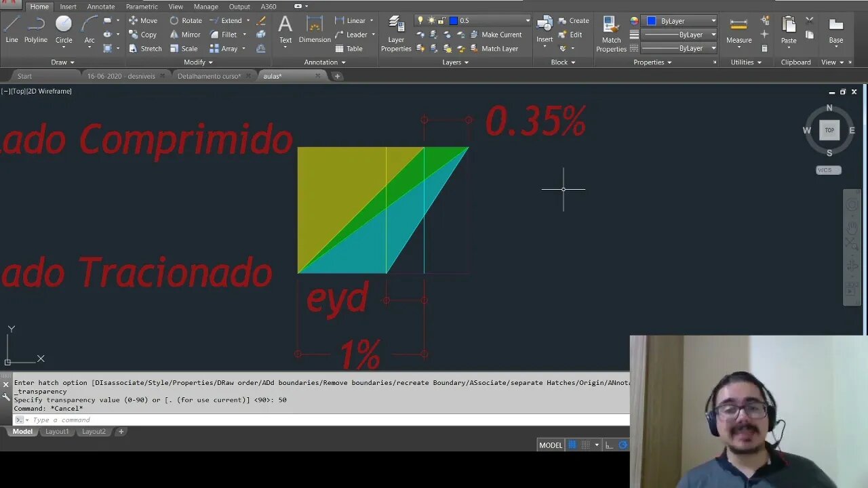Open Layer Properties manager

pyautogui.click(x=396, y=34)
